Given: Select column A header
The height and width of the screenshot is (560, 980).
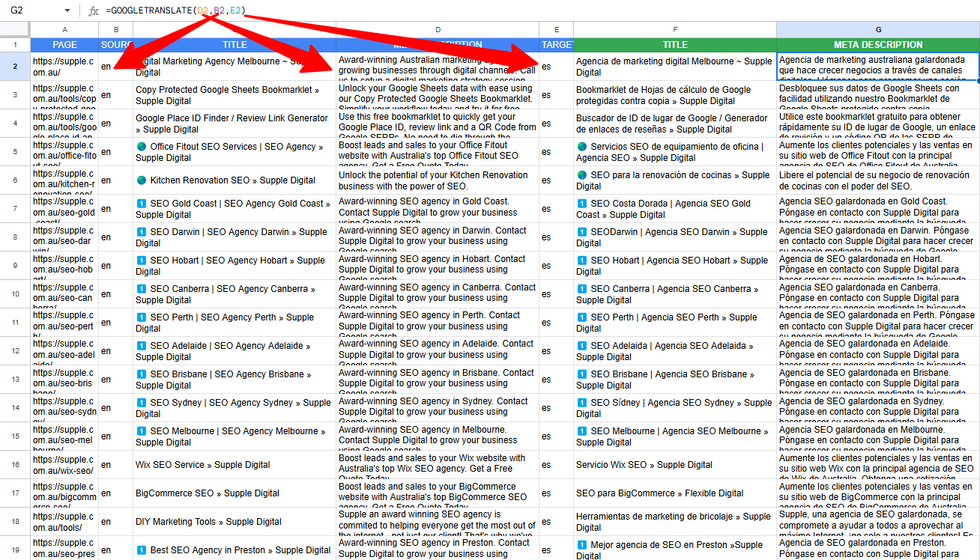Looking at the screenshot, I should click(64, 29).
